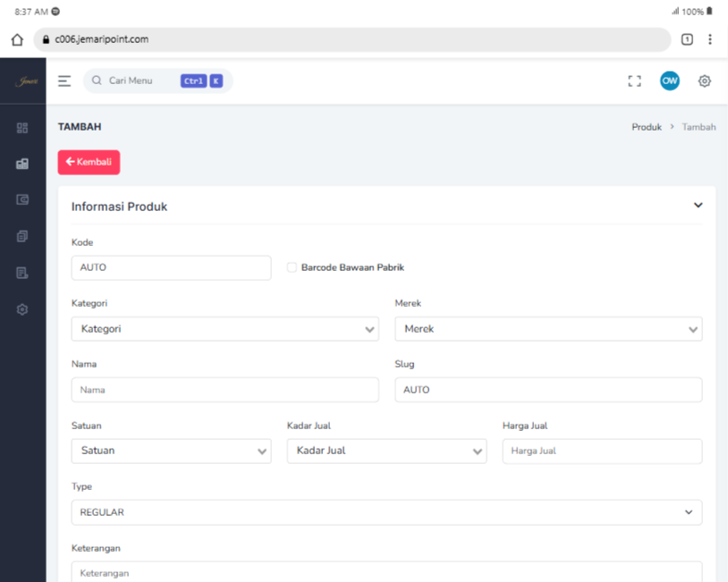Click the Kembali back button
Image resolution: width=728 pixels, height=582 pixels.
point(89,162)
